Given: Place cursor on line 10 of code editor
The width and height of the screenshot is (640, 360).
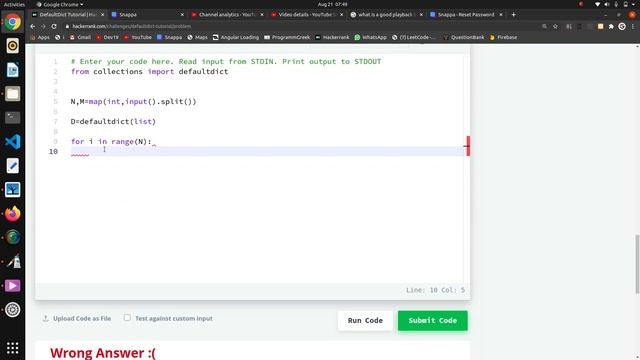Looking at the screenshot, I should coord(267,151).
